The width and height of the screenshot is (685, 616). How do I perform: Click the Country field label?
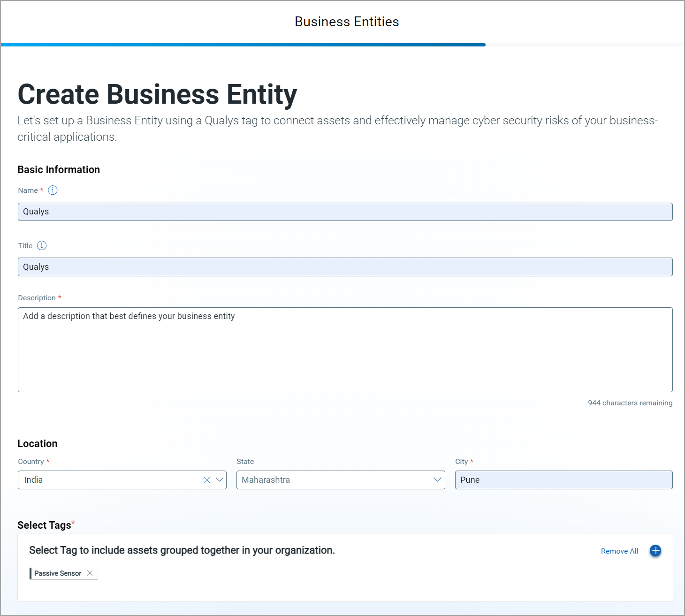[x=31, y=462]
